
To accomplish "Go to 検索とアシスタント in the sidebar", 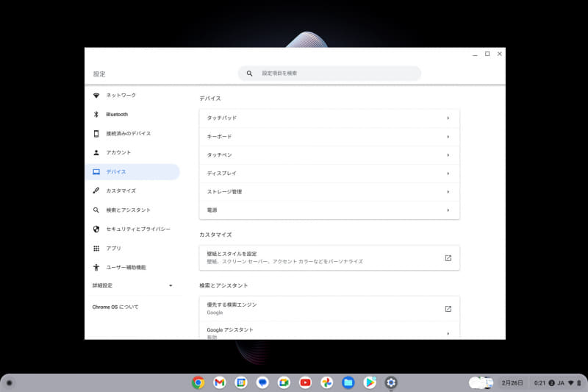I will click(x=128, y=210).
